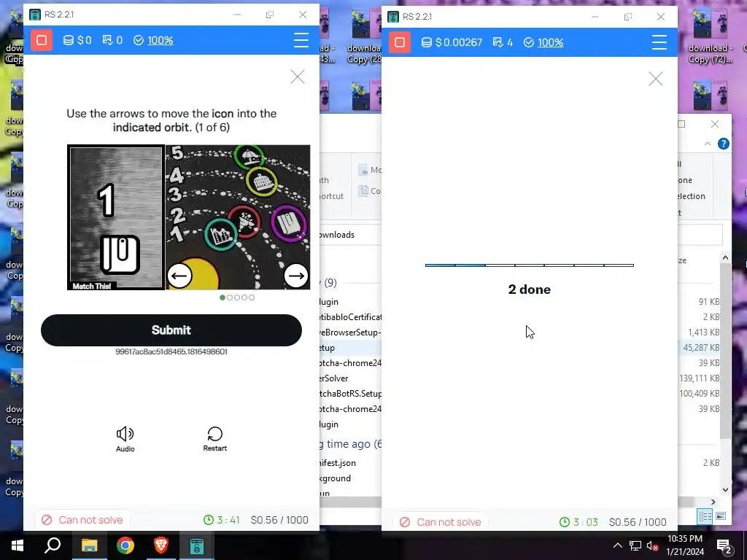Click the 3:03 timer in right window
This screenshot has height=560, width=747.
coord(578,522)
